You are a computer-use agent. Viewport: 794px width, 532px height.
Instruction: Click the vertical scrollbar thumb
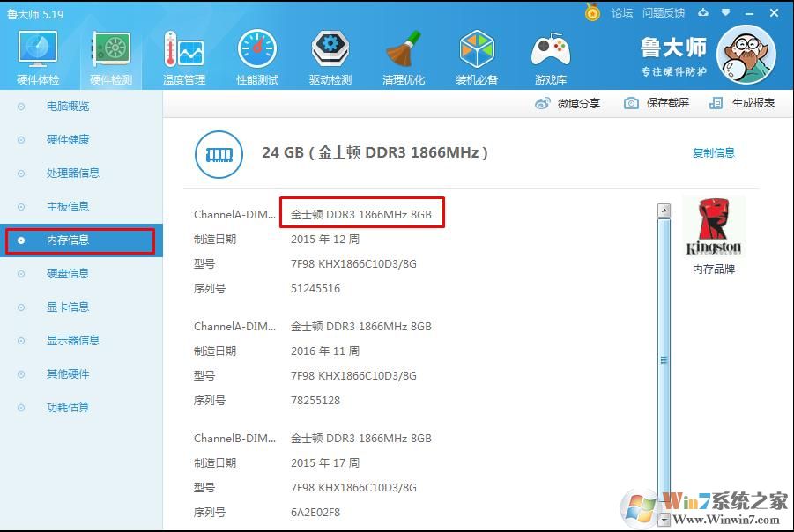pyautogui.click(x=664, y=360)
